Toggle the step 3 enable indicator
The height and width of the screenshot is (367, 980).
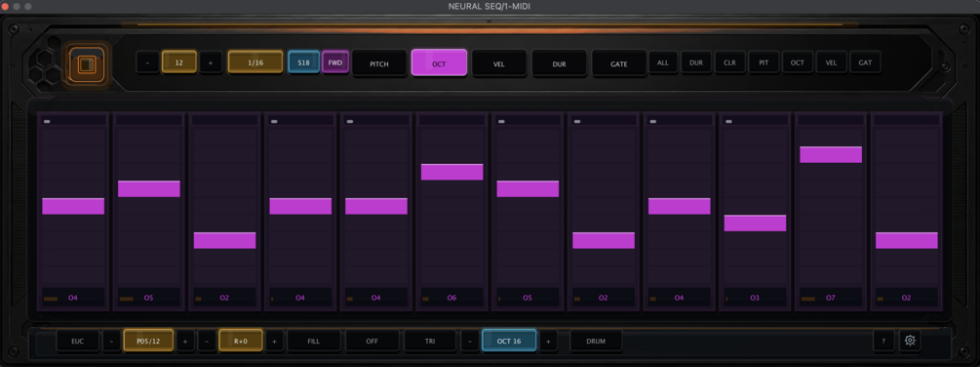[x=224, y=121]
